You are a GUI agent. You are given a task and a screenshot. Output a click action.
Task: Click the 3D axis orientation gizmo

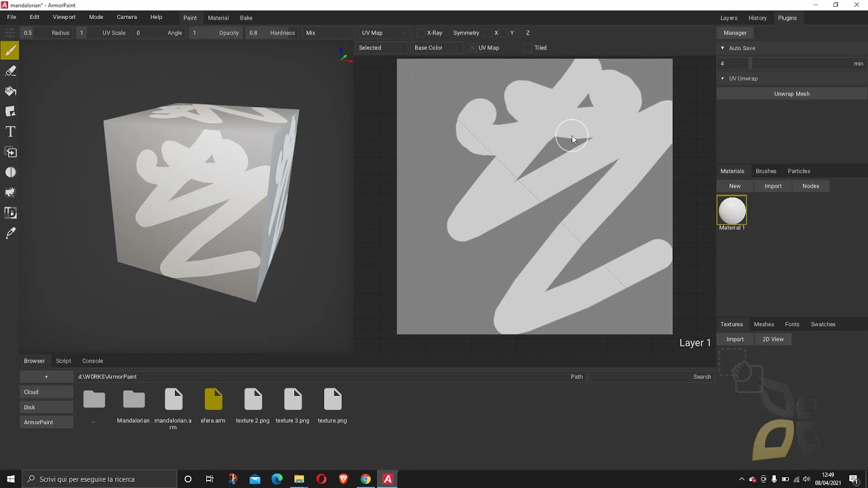pos(346,56)
